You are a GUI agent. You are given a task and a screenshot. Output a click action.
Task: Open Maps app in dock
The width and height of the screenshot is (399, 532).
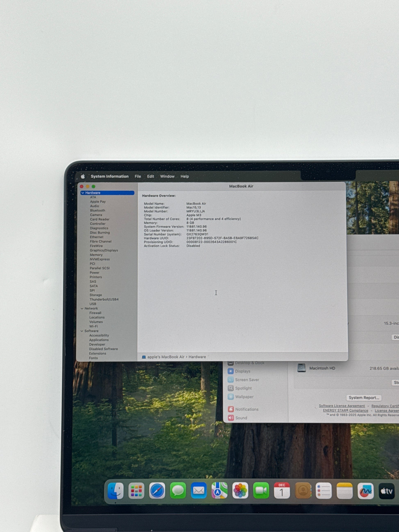click(x=219, y=490)
